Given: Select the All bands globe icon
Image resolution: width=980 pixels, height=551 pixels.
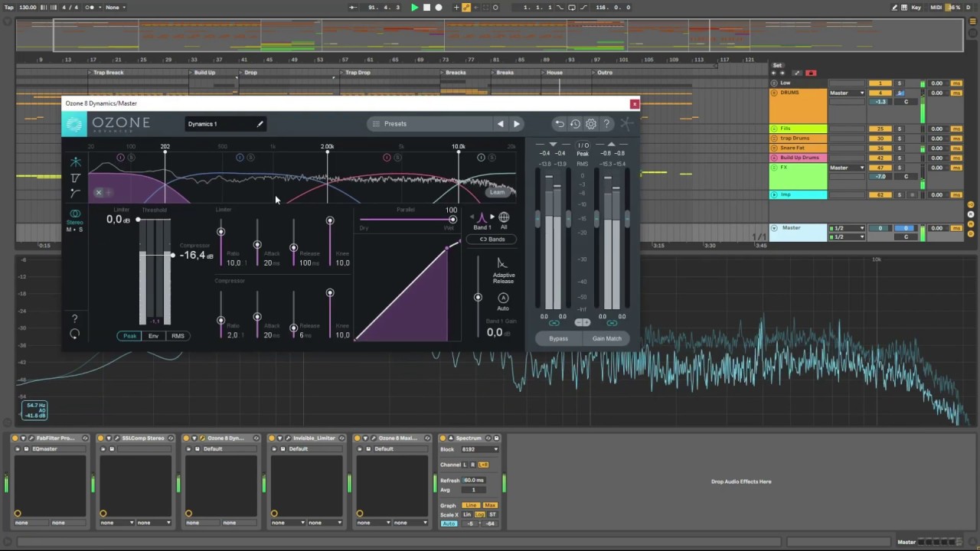Looking at the screenshot, I should (504, 217).
